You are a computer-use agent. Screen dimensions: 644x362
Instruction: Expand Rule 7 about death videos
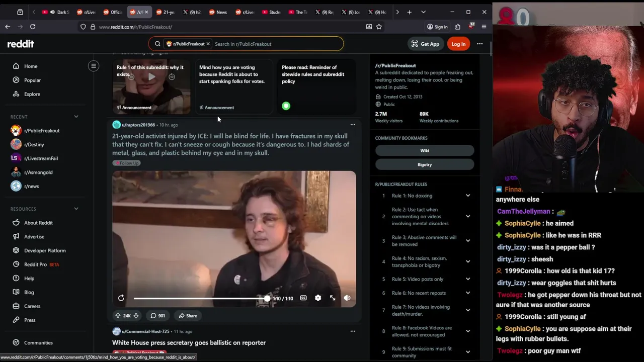coord(425,311)
